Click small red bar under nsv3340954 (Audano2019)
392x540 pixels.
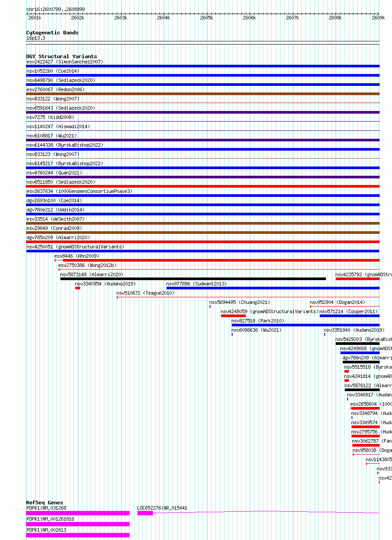tap(78, 288)
